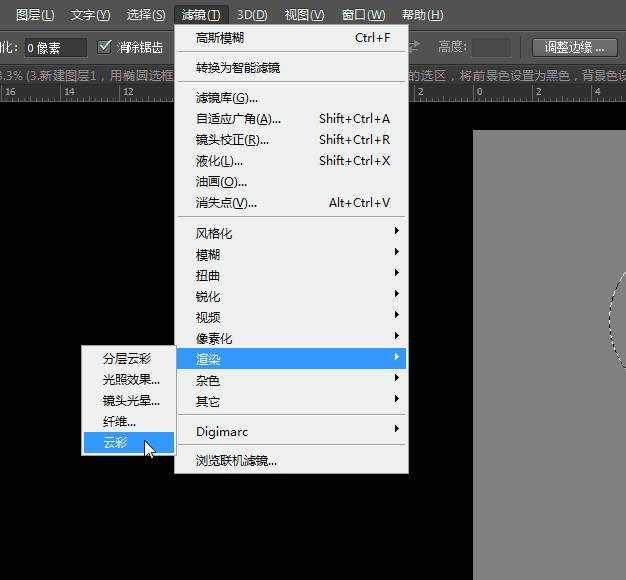Image resolution: width=626 pixels, height=580 pixels.
Task: Click the feather 0 像素 input field
Action: point(55,48)
